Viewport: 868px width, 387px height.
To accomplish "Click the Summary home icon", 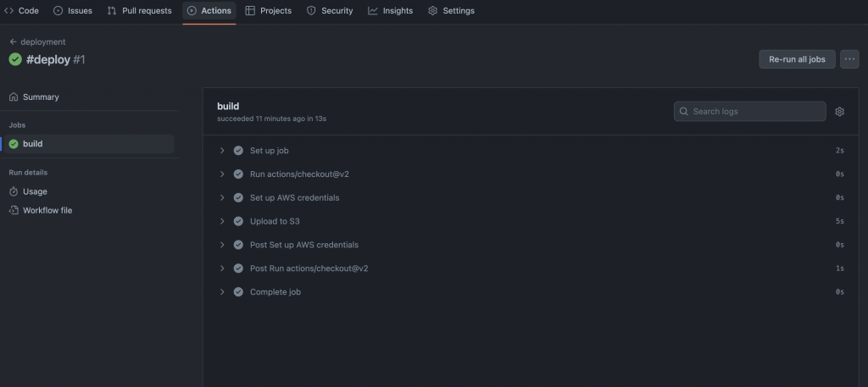I will 14,97.
